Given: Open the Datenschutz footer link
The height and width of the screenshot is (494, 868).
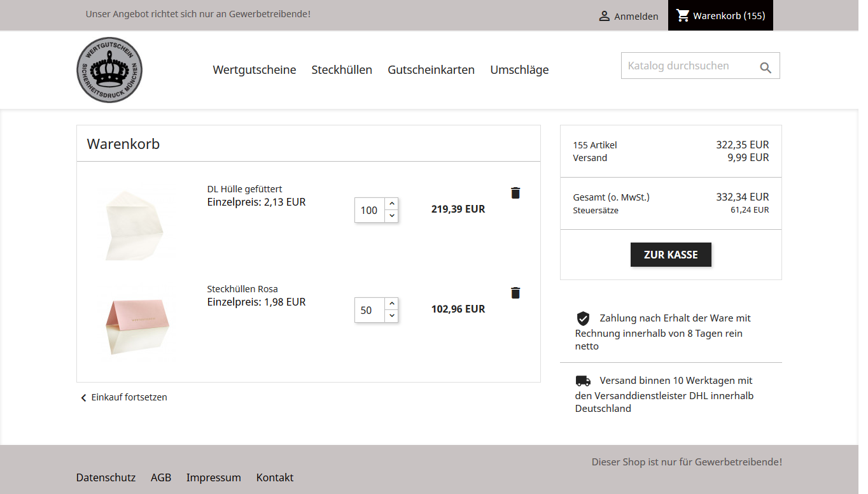Looking at the screenshot, I should coord(106,477).
